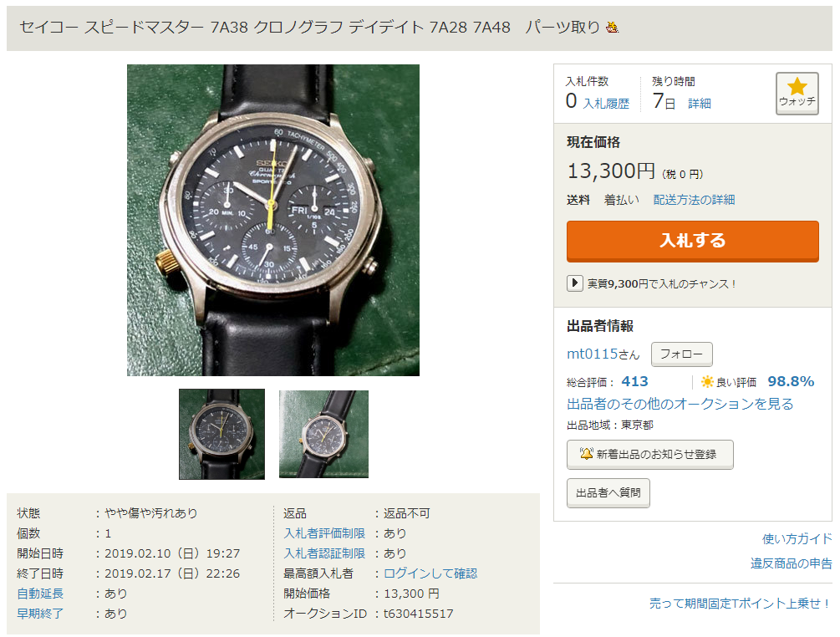Click the sun icon beside 良い評価
Screen dimensions: 840x637
(x=707, y=381)
